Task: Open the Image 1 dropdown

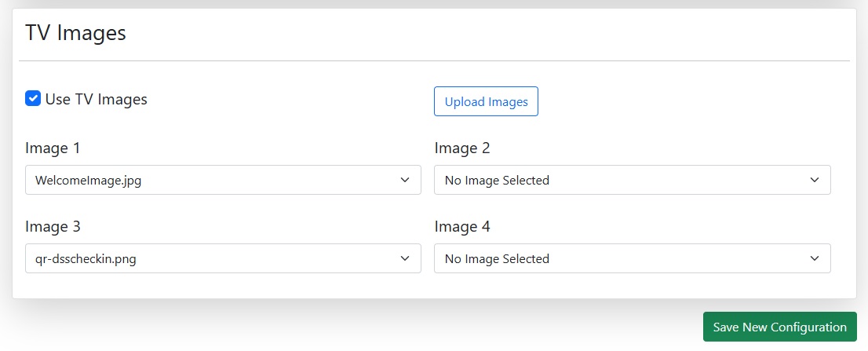Action: pyautogui.click(x=223, y=180)
